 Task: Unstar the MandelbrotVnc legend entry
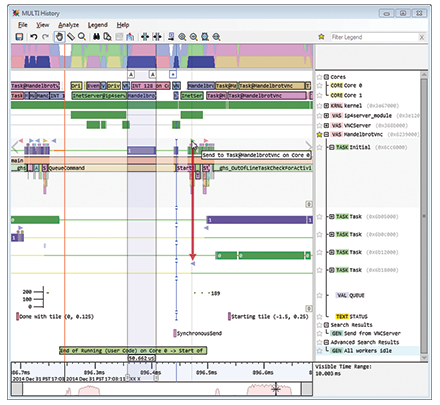(319, 135)
